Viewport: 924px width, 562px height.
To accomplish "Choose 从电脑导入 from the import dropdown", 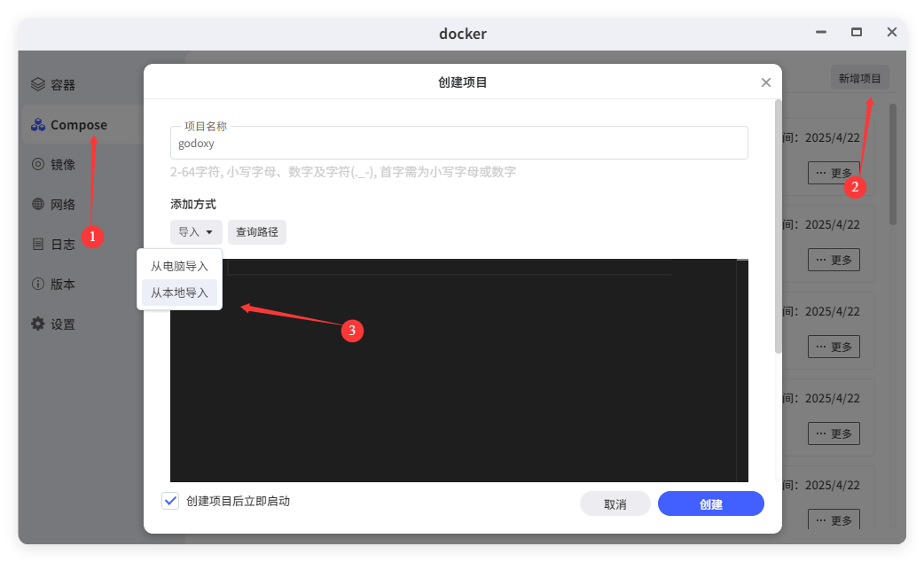I will click(179, 264).
